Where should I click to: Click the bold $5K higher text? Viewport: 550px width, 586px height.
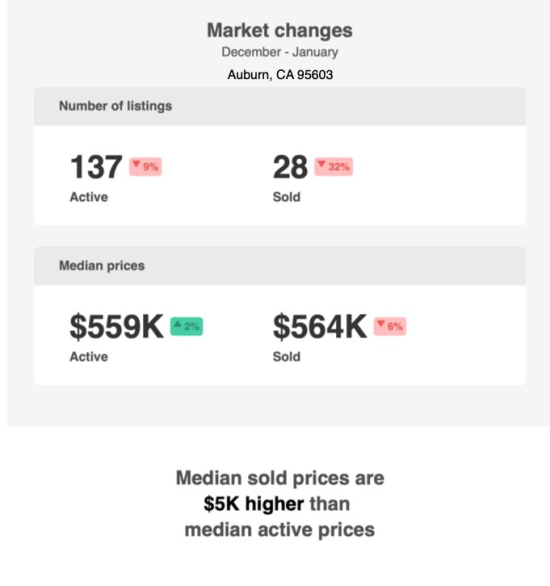[254, 504]
